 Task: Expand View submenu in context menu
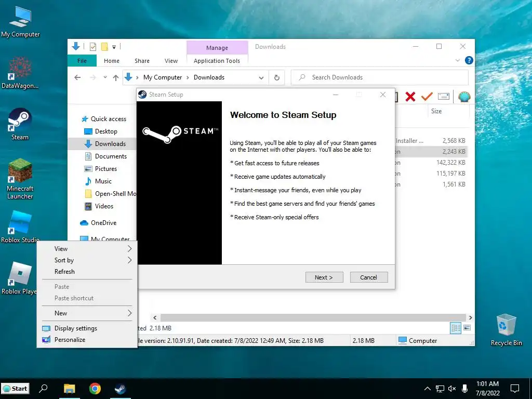pos(87,249)
